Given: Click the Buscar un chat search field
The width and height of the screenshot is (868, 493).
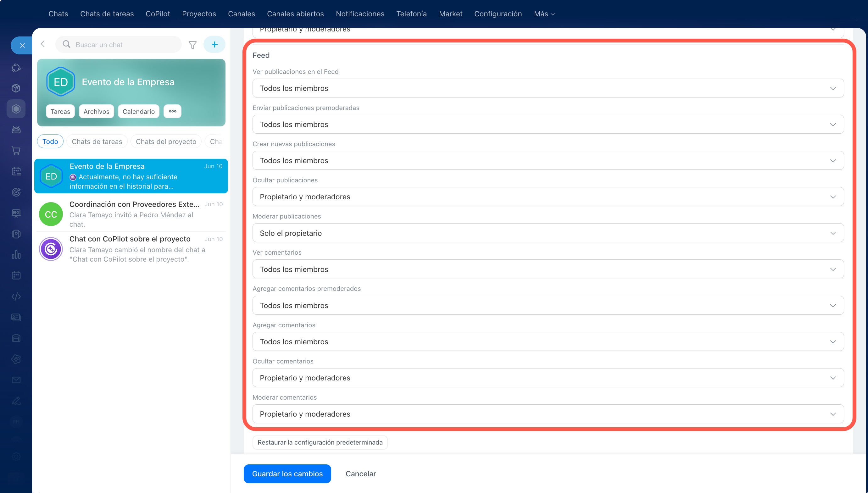Looking at the screenshot, I should 119,44.
